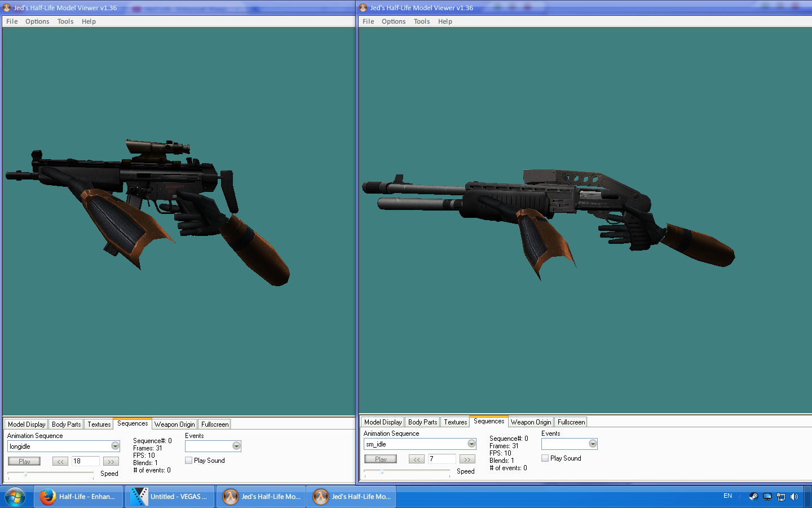812x508 pixels.
Task: Click frame number field showing 7
Action: pos(442,459)
